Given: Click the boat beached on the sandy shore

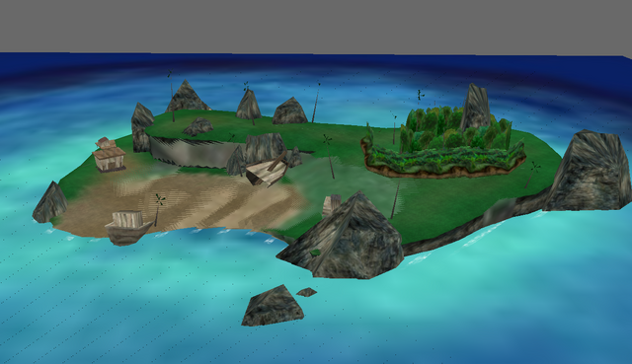Looking at the screenshot, I should (x=128, y=228).
